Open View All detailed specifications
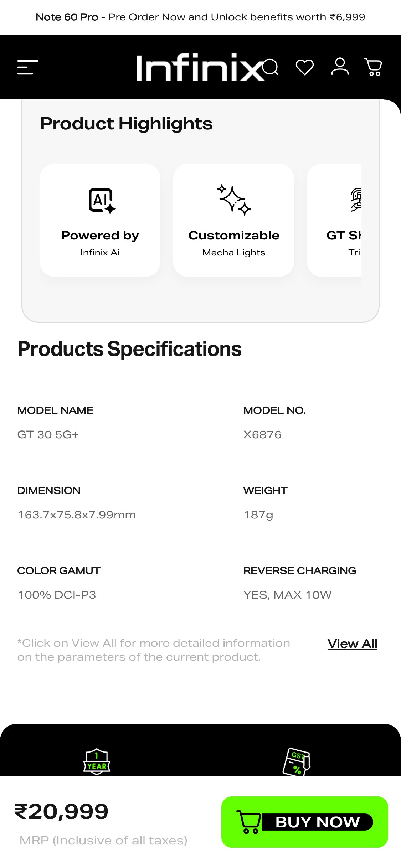Image resolution: width=401 pixels, height=868 pixels. 352,644
